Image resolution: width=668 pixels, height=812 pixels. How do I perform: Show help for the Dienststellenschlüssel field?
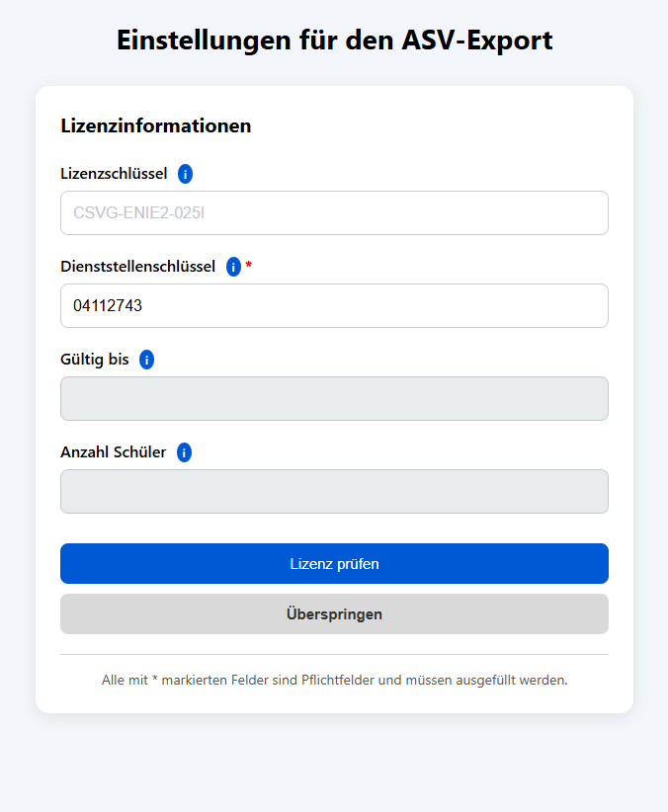[233, 266]
